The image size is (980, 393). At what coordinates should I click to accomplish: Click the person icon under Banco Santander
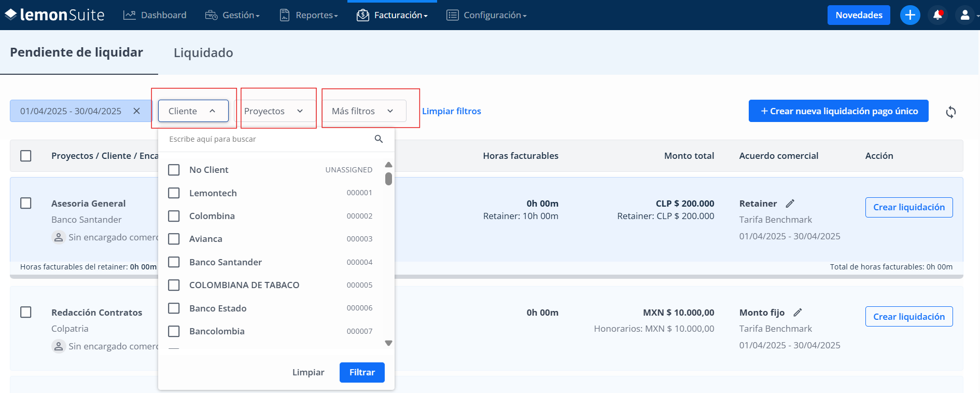coord(59,237)
